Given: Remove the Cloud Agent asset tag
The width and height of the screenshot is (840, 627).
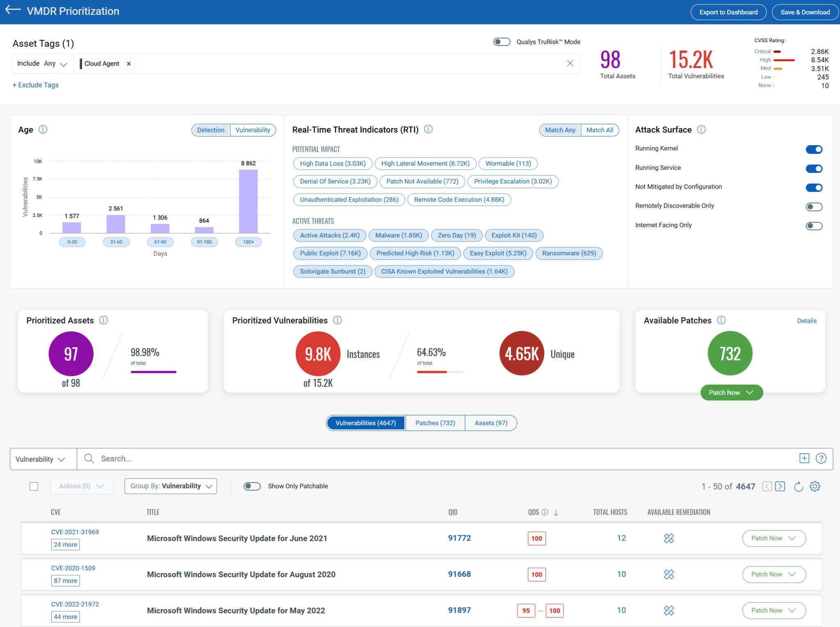Looking at the screenshot, I should 128,63.
